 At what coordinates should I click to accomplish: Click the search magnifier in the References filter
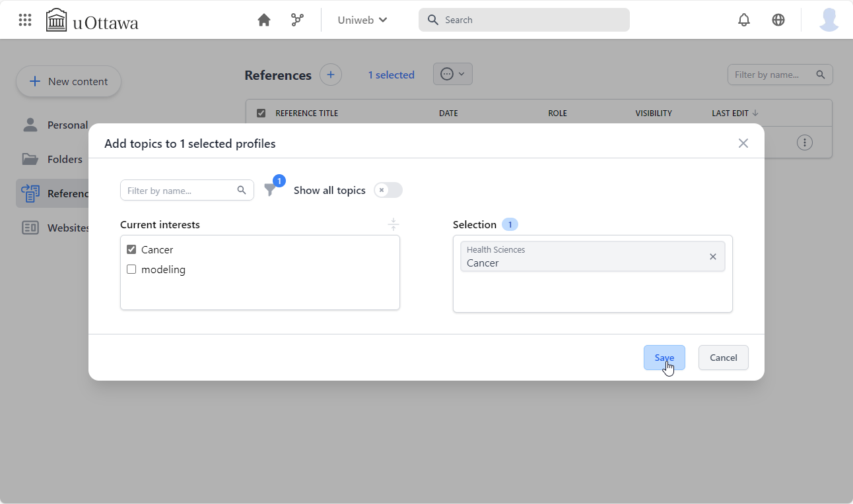coord(821,75)
